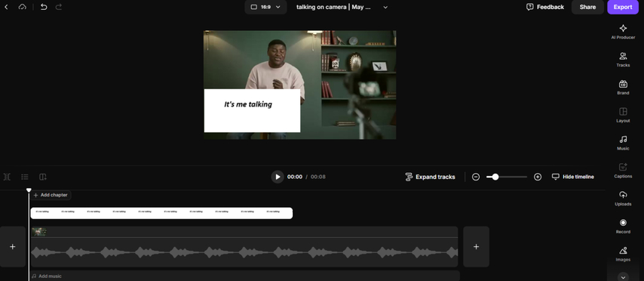The width and height of the screenshot is (644, 281).
Task: Click the split clip icon above timeline
Action: pos(7,177)
